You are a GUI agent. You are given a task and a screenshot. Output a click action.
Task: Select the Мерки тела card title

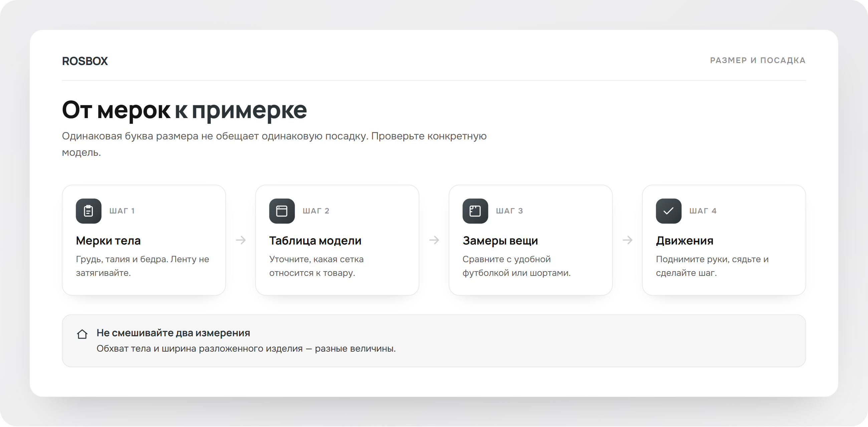(x=108, y=241)
